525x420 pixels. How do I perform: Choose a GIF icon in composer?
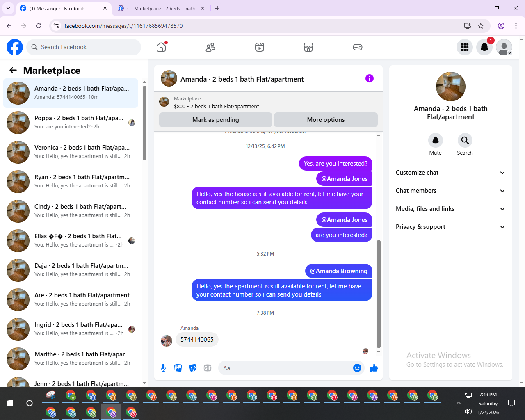point(208,368)
